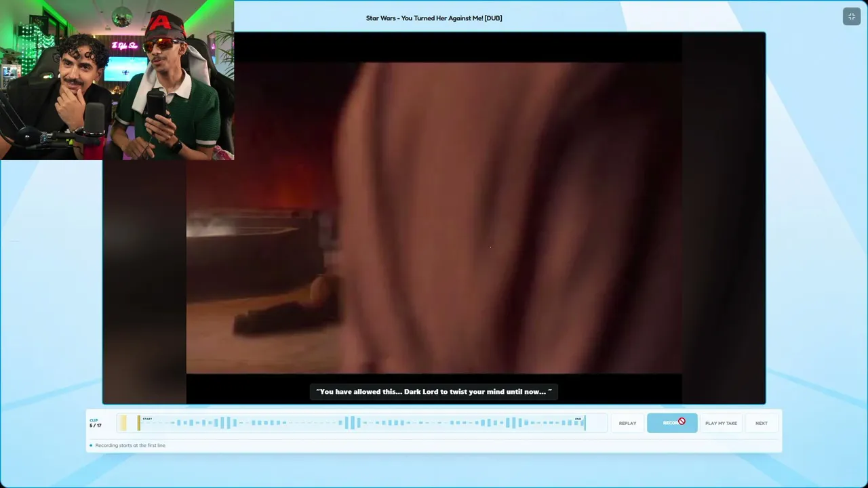
Task: Click the hint "Recording starts at the first line"
Action: tap(130, 445)
